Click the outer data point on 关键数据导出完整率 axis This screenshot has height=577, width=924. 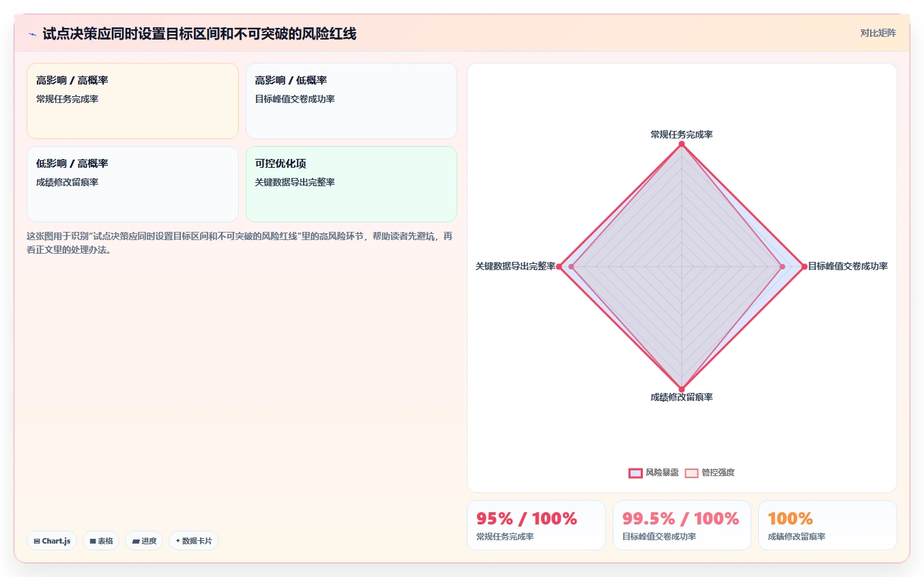[x=559, y=266]
